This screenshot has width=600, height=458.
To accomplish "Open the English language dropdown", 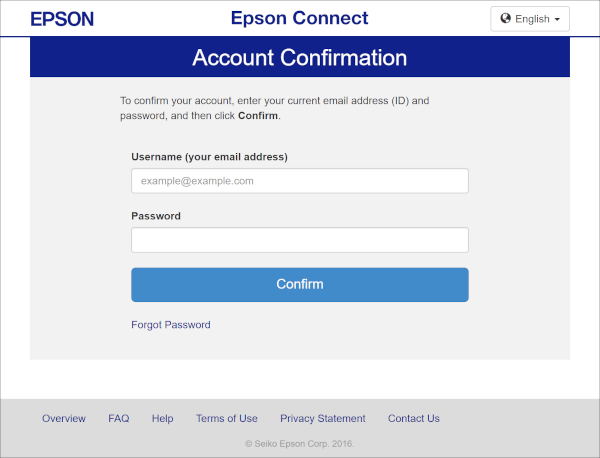I will [530, 19].
